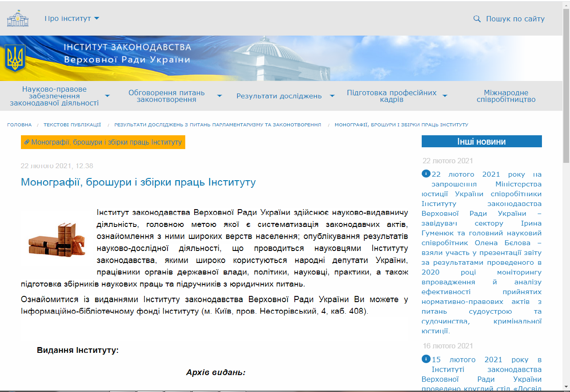
Task: Click the Пошук по сайту search field
Action: click(x=515, y=19)
